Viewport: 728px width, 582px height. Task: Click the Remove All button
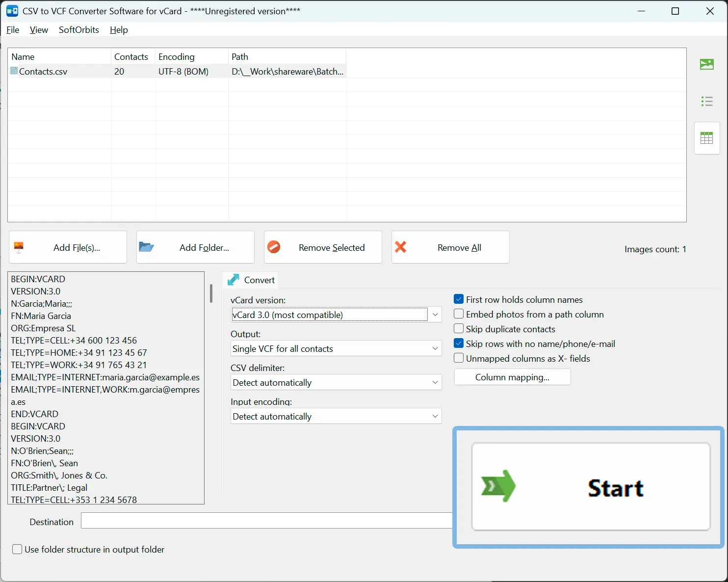pyautogui.click(x=450, y=247)
